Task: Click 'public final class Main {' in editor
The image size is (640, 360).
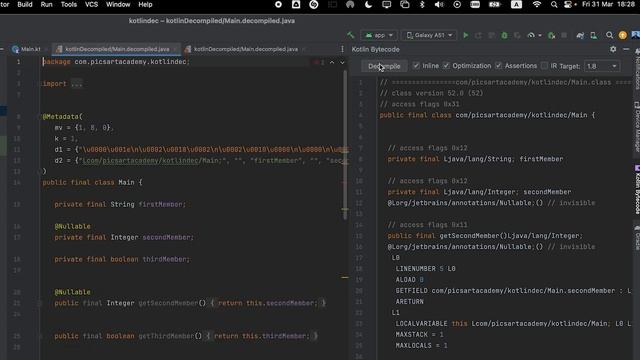Action: pyautogui.click(x=92, y=182)
